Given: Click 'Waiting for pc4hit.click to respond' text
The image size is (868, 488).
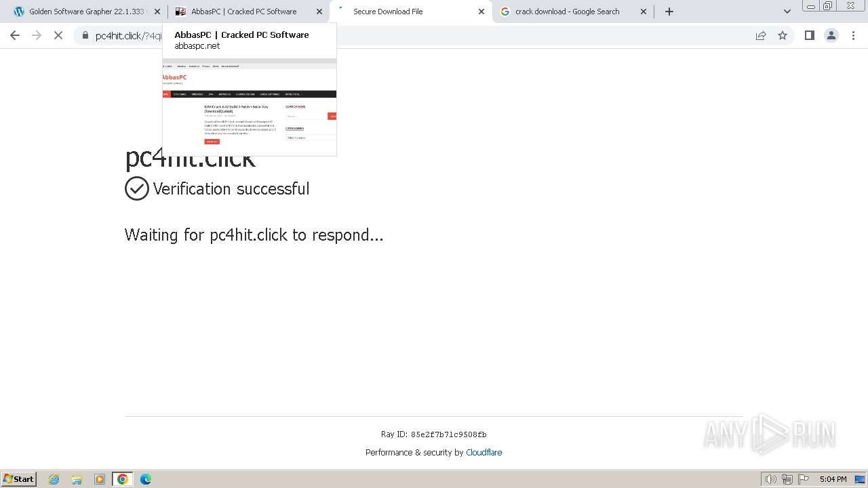Looking at the screenshot, I should coord(254,235).
